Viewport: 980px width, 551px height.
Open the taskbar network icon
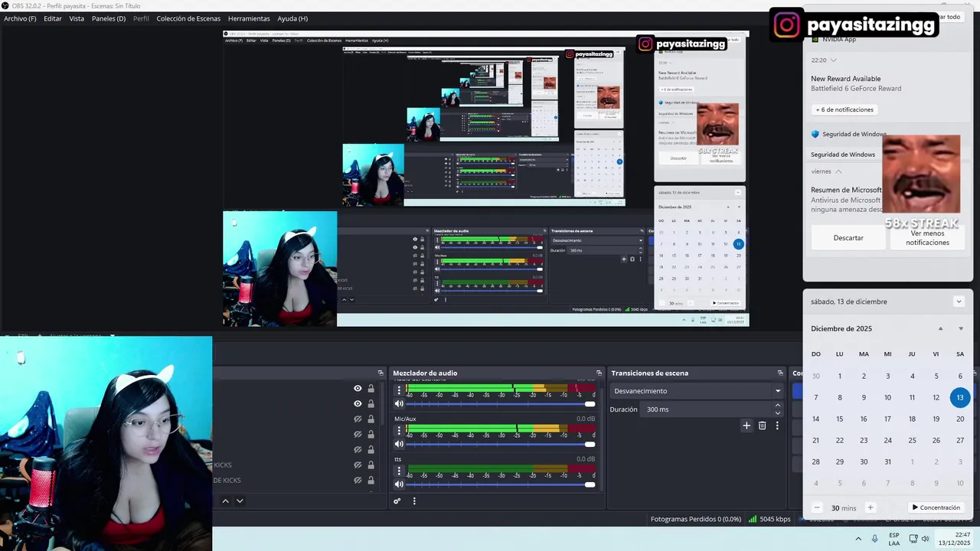click(x=913, y=539)
